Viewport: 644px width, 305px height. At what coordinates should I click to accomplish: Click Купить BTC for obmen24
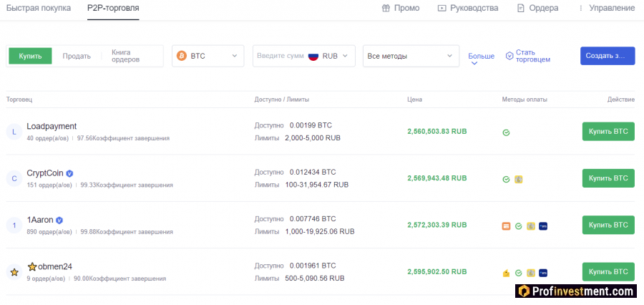608,272
